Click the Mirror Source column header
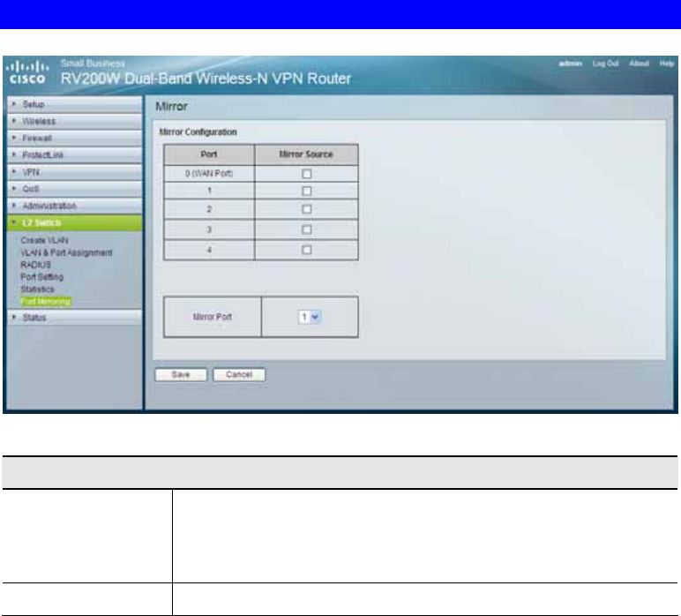681x616 pixels. (x=306, y=154)
